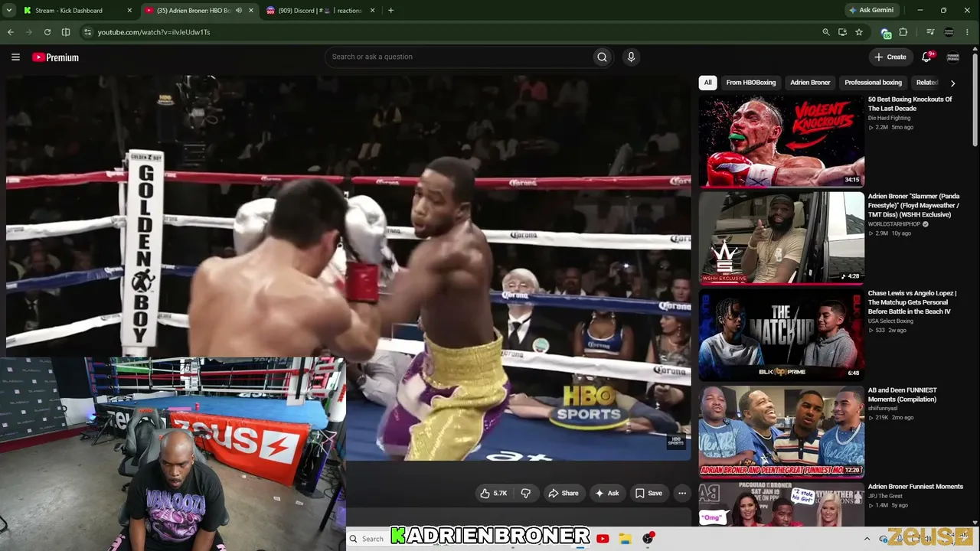980x551 pixels.
Task: Dislike the video with thumbs down
Action: pos(525,494)
